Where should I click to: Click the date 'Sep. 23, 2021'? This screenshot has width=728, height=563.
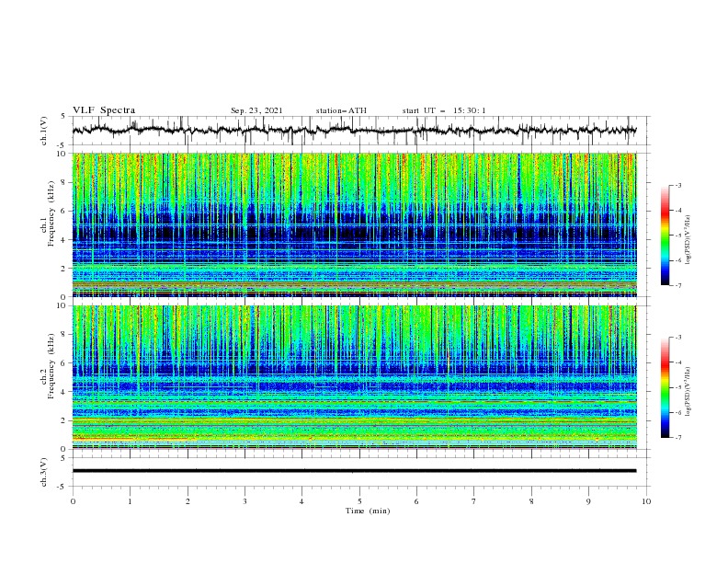[x=256, y=110]
